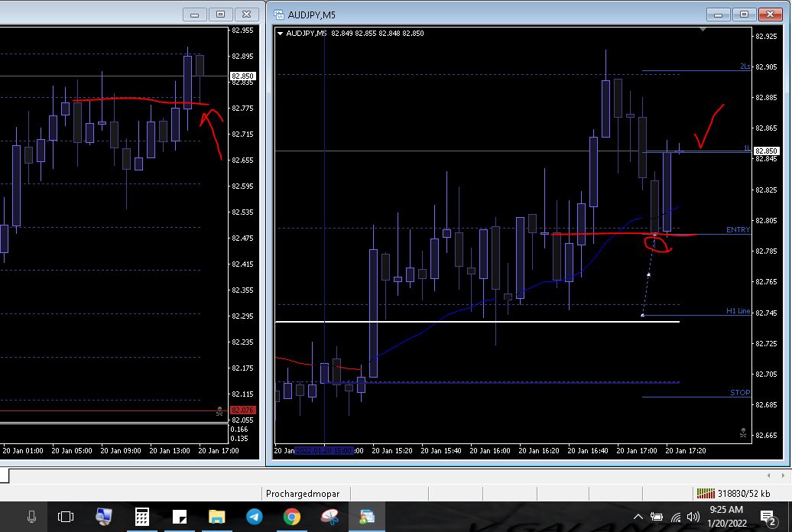Show hidden system tray icons

pyautogui.click(x=638, y=517)
